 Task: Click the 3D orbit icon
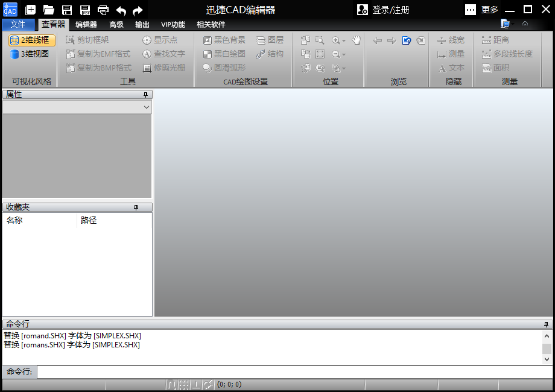click(x=336, y=68)
